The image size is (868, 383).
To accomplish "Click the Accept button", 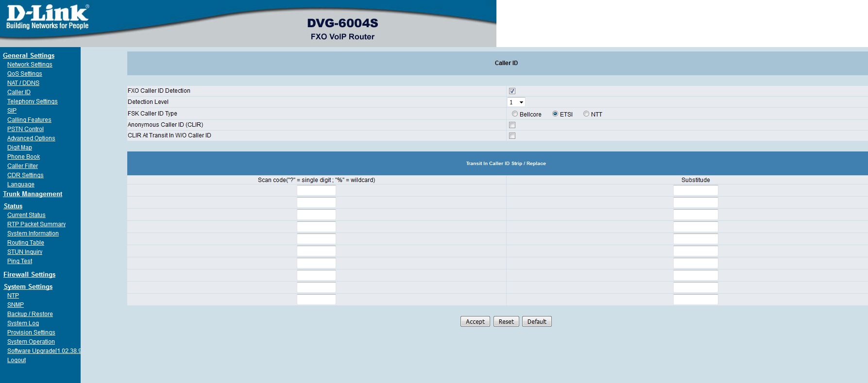I will (475, 322).
